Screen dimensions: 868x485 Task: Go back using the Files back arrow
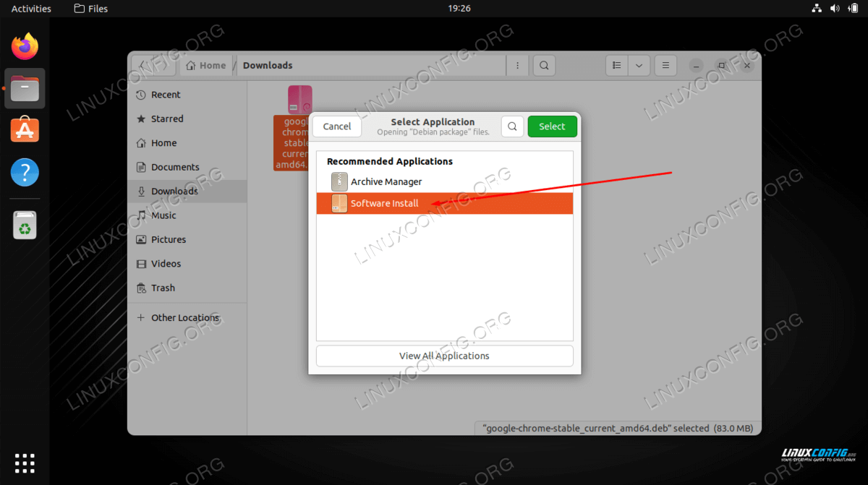point(142,65)
